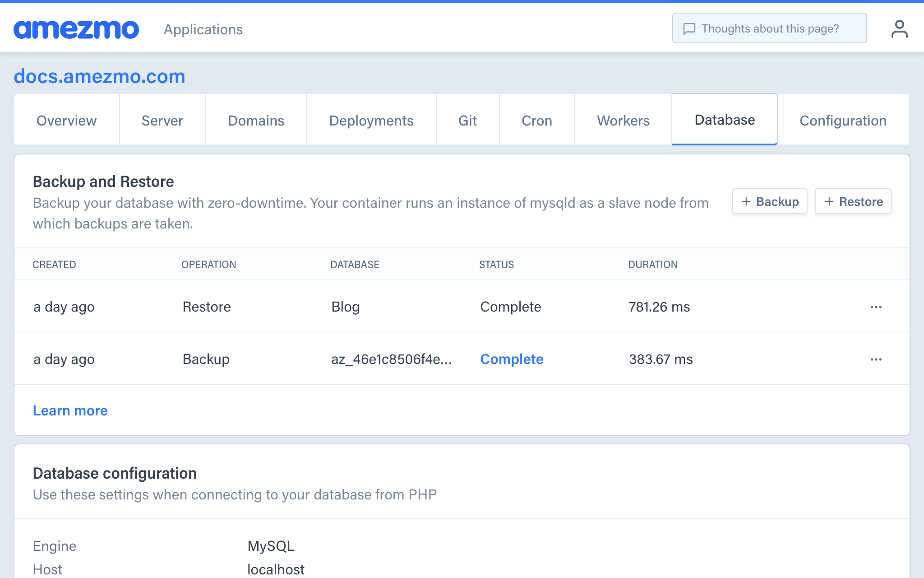Follow the Learn more link
Screen dimensions: 924x578
(x=70, y=410)
